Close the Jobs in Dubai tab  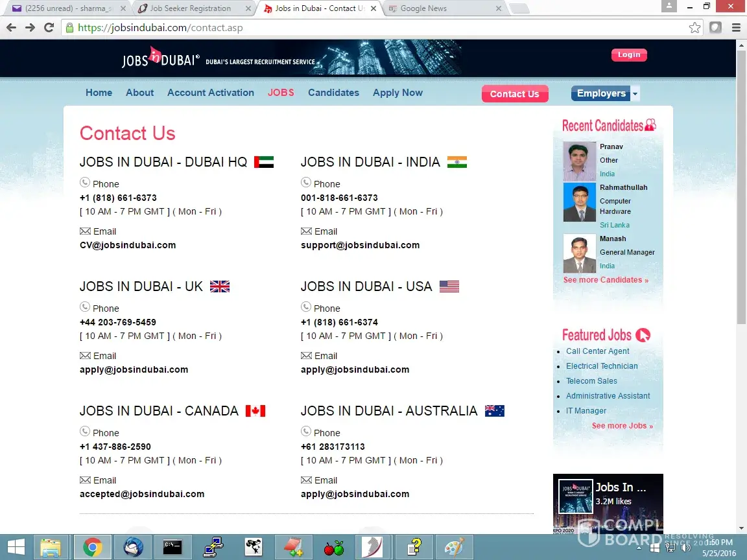pyautogui.click(x=373, y=8)
